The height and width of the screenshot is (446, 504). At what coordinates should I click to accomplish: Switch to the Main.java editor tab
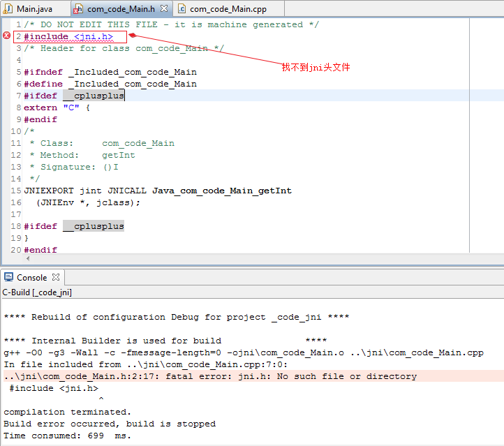coord(34,8)
